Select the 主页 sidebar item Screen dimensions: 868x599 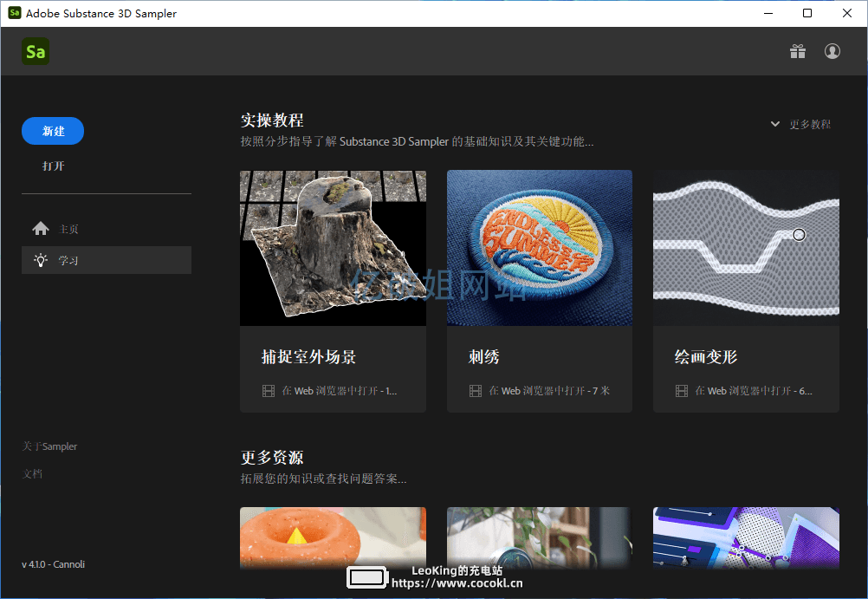point(107,229)
